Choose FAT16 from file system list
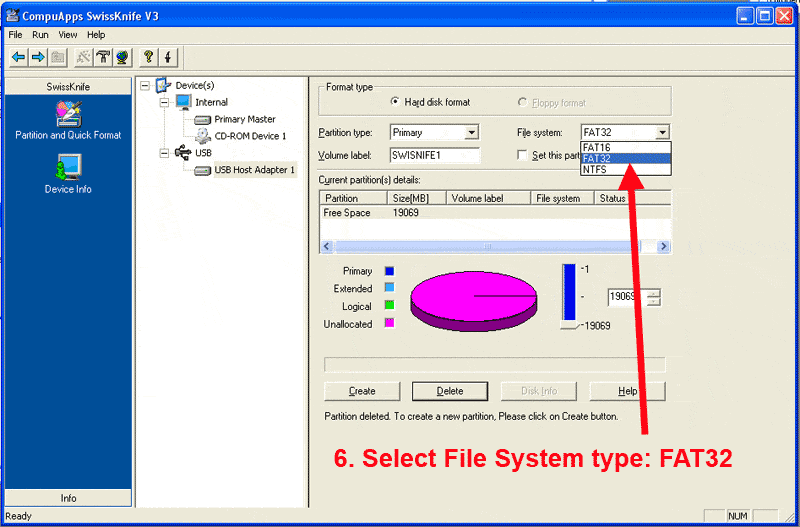Viewport: 800px width, 527px height. tap(625, 147)
